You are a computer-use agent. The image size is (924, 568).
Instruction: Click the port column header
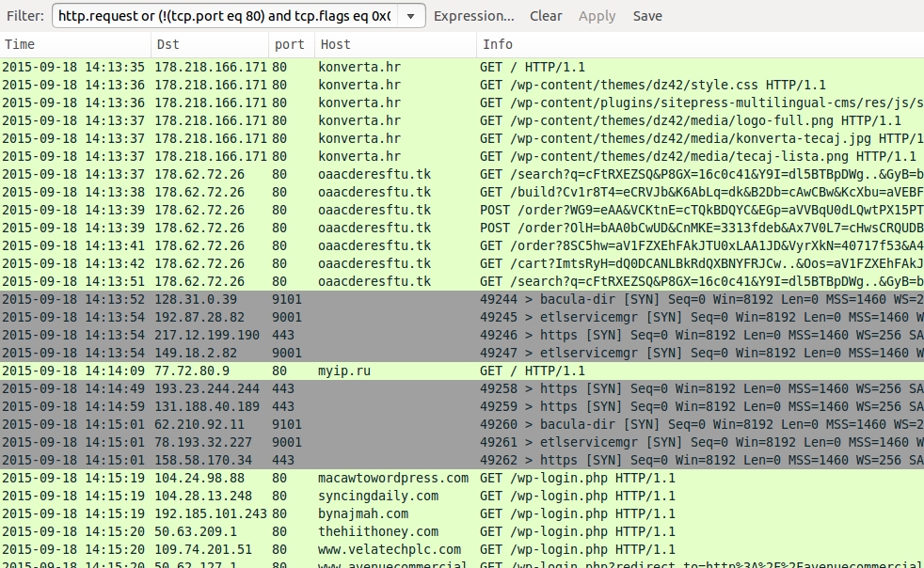pyautogui.click(x=290, y=44)
